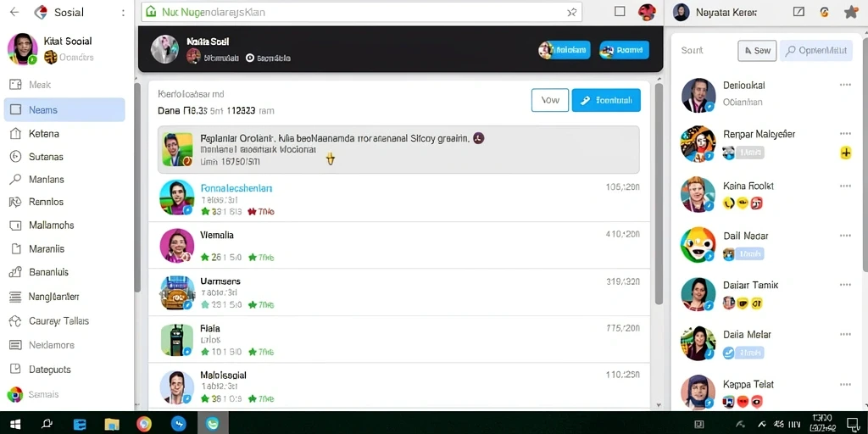Open options dots for Keppa Telat

click(845, 384)
